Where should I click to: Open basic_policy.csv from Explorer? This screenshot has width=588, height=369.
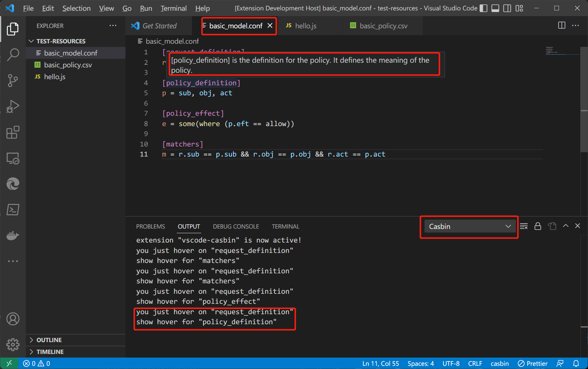click(76, 65)
